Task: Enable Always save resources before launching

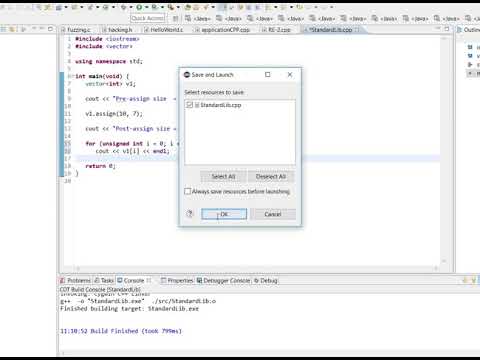Action: click(188, 191)
